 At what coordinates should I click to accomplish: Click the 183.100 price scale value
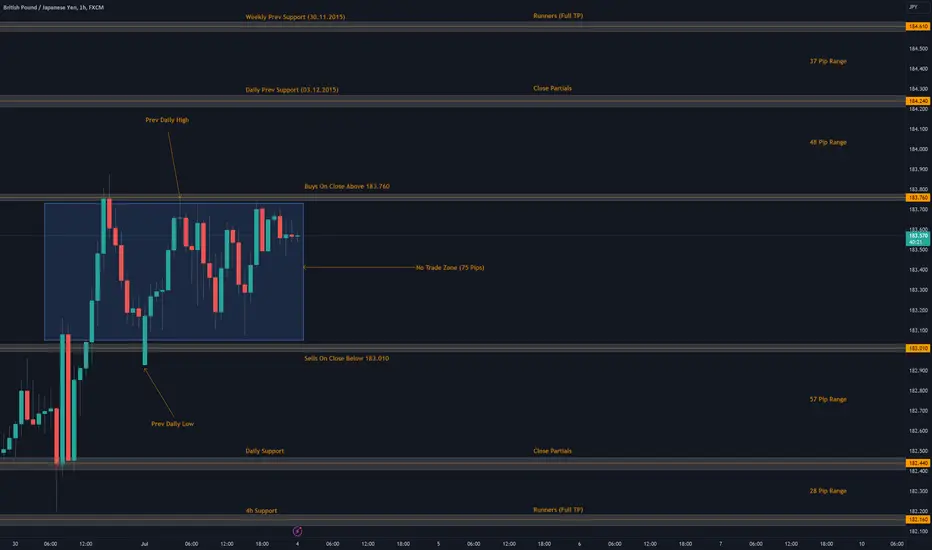point(918,331)
